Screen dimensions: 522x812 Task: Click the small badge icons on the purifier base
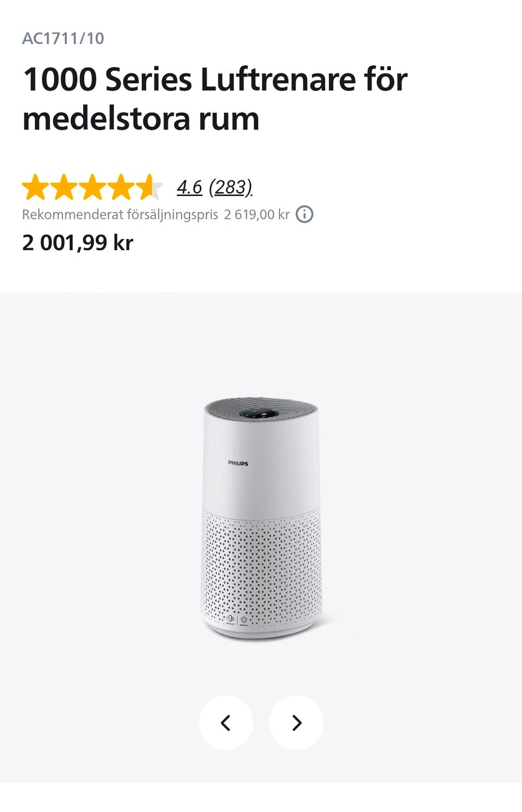pos(237,621)
